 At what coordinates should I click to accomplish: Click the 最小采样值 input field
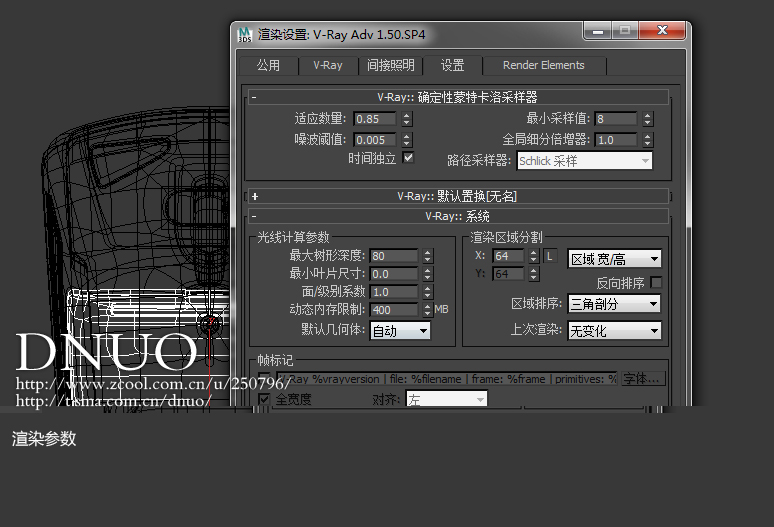point(616,119)
